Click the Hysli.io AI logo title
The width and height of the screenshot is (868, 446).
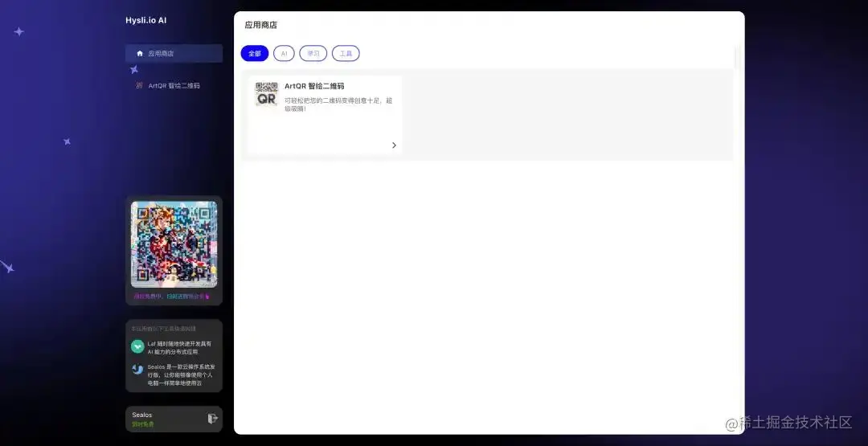146,20
